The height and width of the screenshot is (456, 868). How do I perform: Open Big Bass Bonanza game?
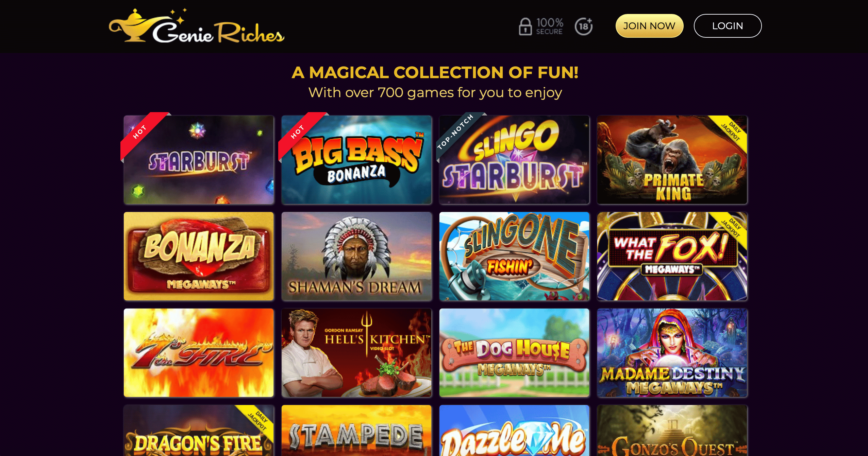pyautogui.click(x=356, y=160)
